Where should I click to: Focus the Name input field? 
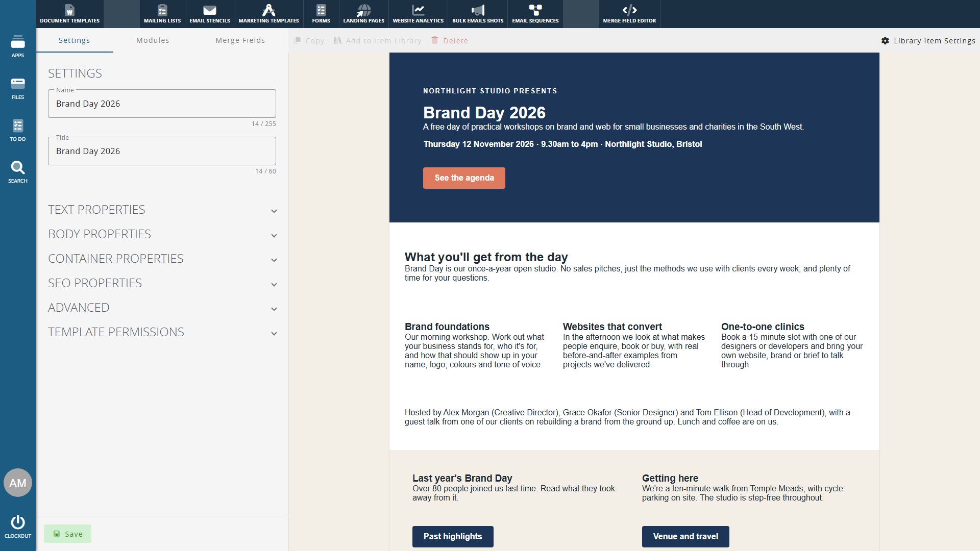click(x=162, y=104)
